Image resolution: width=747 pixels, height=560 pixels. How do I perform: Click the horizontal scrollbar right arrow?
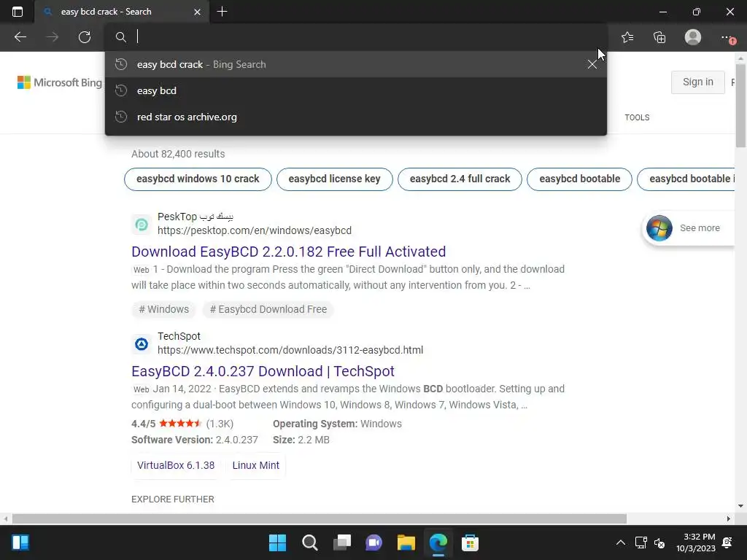click(x=729, y=518)
